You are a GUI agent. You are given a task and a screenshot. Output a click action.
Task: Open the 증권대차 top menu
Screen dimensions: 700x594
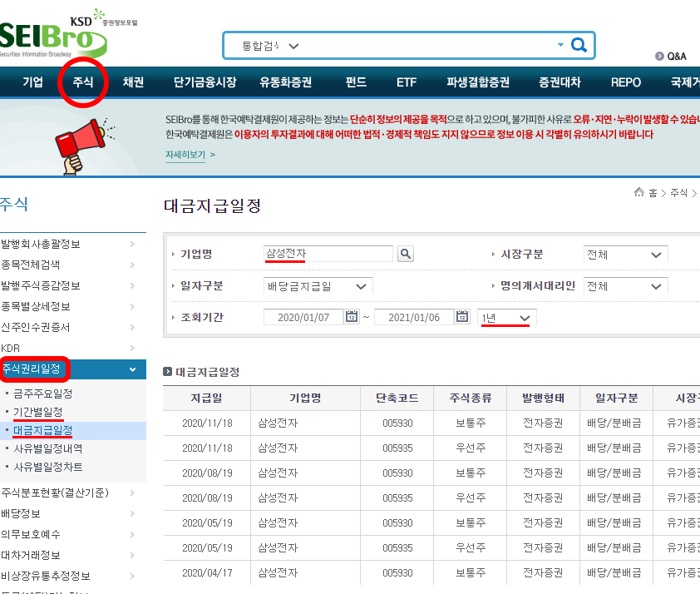(560, 82)
